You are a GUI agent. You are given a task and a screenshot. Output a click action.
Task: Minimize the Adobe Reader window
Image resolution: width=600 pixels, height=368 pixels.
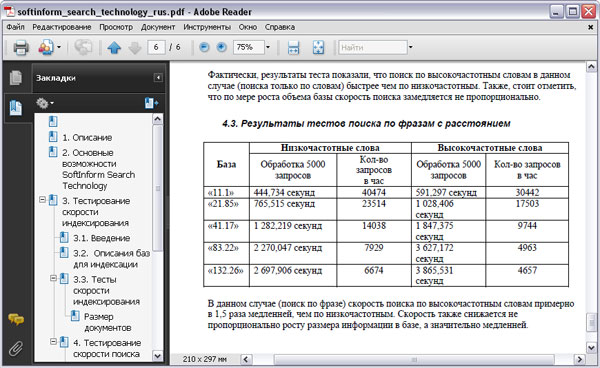tap(556, 11)
